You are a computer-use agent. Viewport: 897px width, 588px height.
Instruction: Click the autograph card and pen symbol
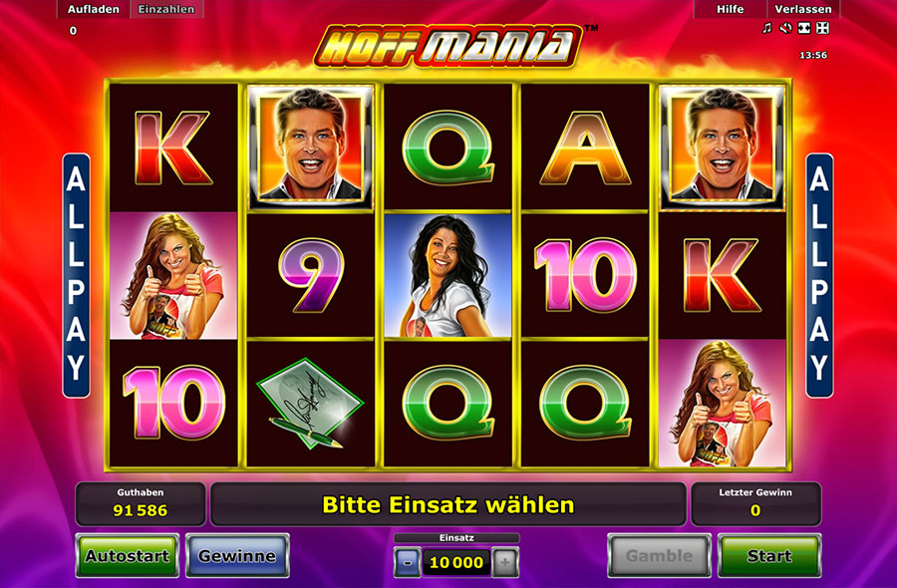[311, 404]
